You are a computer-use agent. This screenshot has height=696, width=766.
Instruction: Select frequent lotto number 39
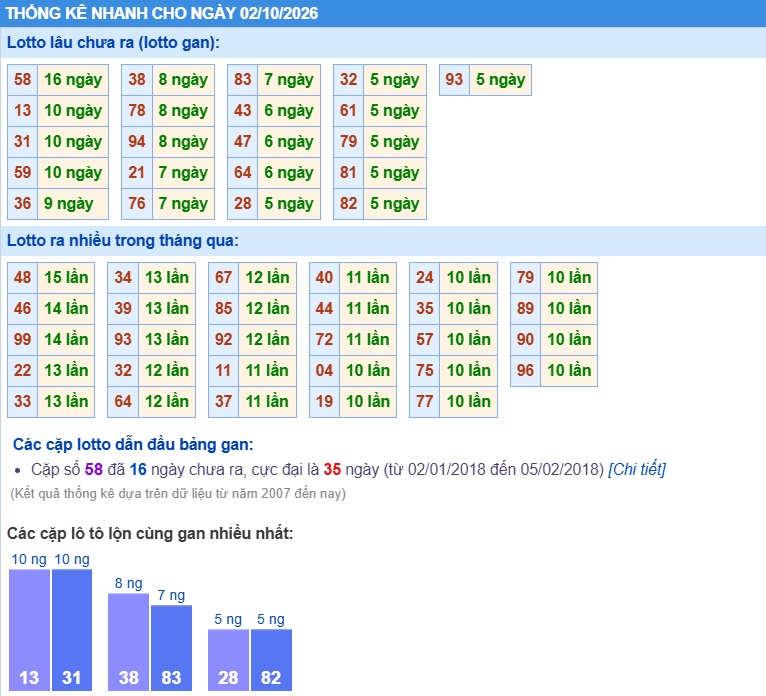click(123, 309)
